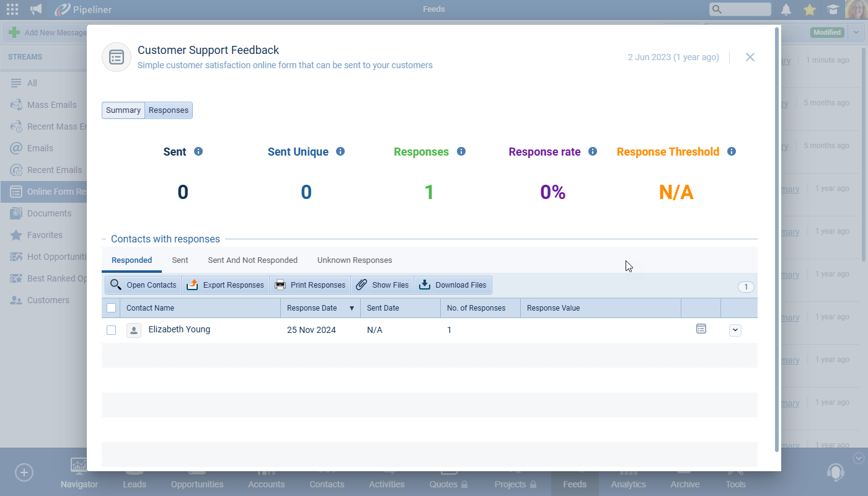Click the dialog's vertical scrollbar
Screen dimensions: 868x496
click(x=777, y=236)
